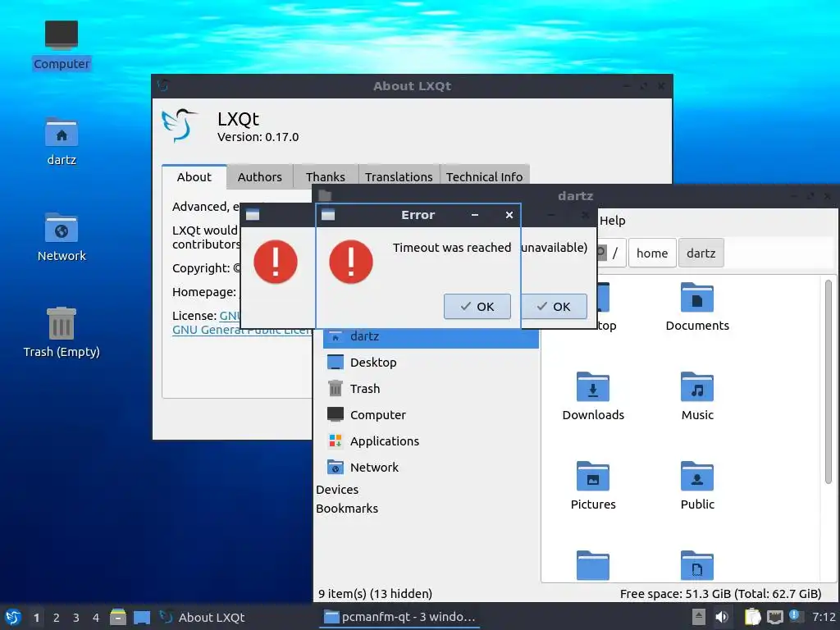840x630 pixels.
Task: Click the file view vertical scrollbar
Action: click(829, 381)
